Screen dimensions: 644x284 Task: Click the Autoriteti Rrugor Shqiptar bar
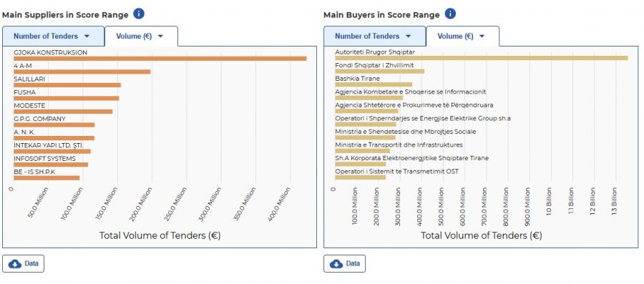pyautogui.click(x=482, y=58)
